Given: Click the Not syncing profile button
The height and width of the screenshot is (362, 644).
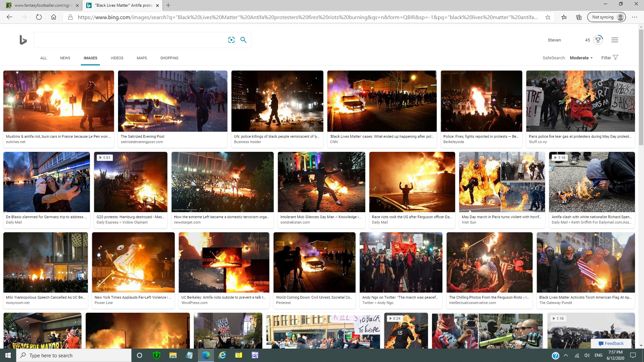Looking at the screenshot, I should click(606, 17).
